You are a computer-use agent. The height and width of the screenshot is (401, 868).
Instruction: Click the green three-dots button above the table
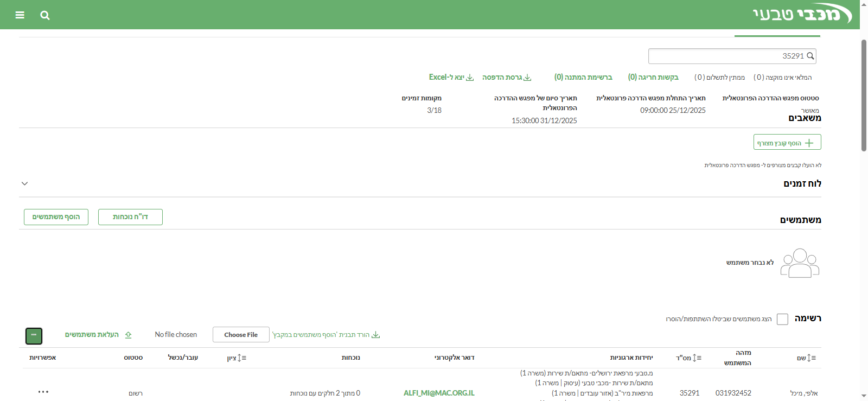coord(34,335)
